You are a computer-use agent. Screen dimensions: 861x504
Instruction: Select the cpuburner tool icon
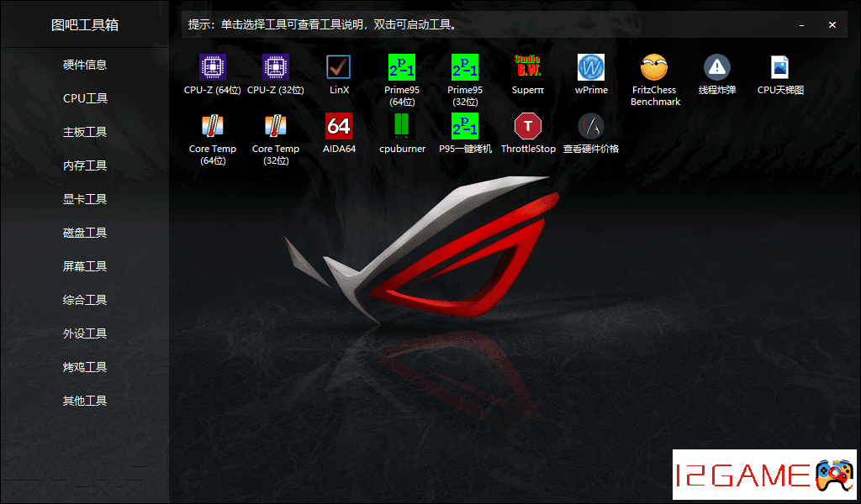click(x=402, y=126)
